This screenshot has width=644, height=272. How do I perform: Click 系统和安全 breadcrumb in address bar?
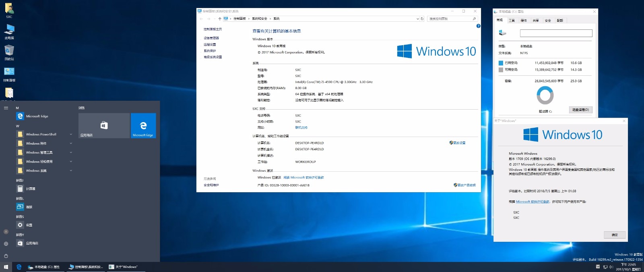click(x=260, y=19)
